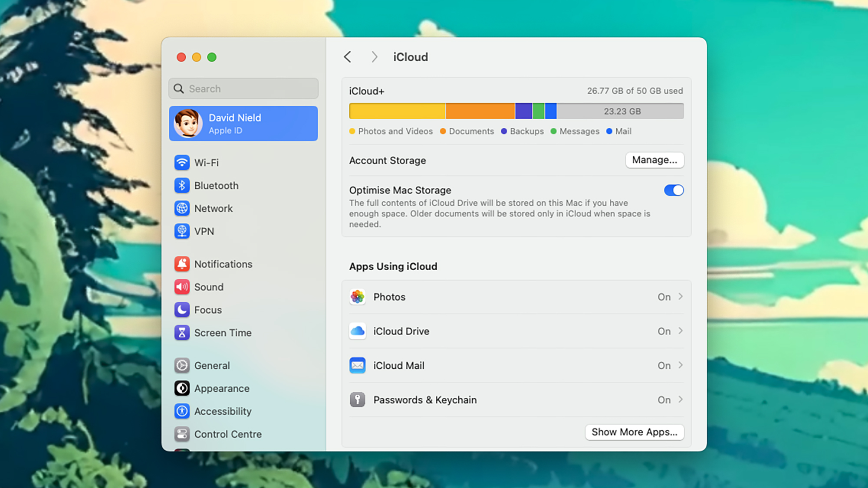
Task: Click the Focus icon in sidebar
Action: pyautogui.click(x=181, y=310)
